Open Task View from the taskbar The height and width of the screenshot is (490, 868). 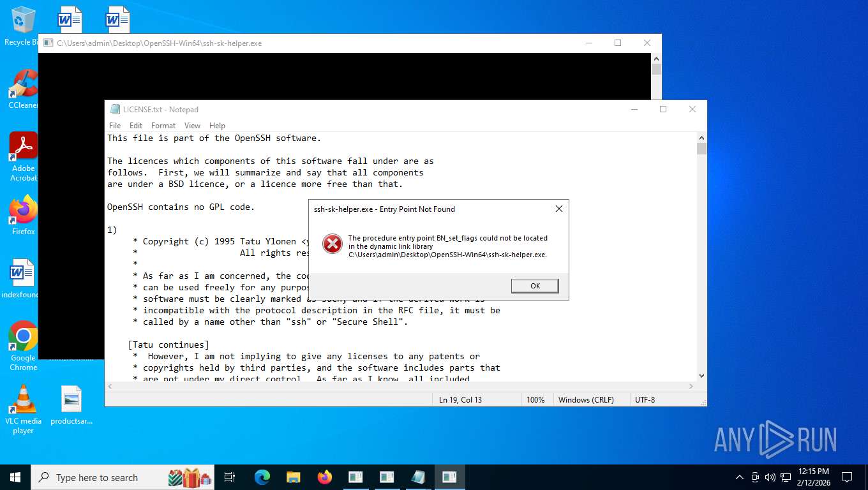click(x=230, y=477)
